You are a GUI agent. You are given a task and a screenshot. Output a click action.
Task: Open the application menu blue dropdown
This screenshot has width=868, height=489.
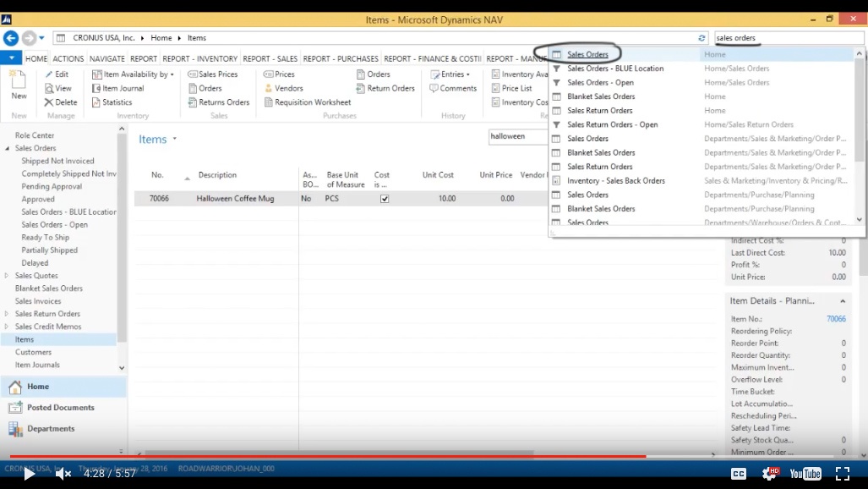(11, 58)
